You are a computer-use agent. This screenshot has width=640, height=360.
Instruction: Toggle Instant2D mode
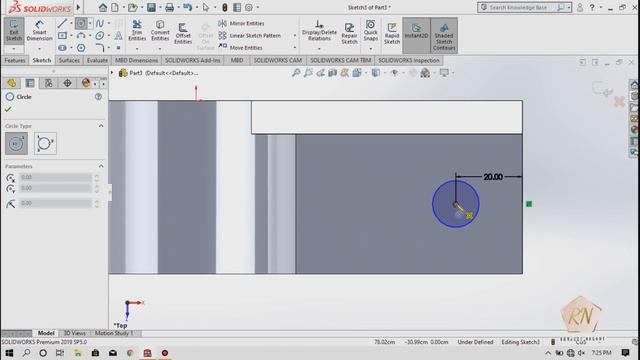[x=416, y=35]
